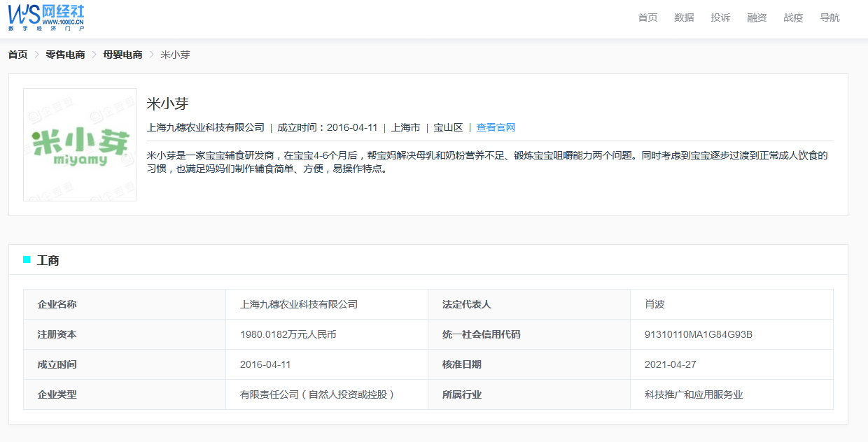868x442 pixels.
Task: Click the 注册资本 label cell
Action: click(x=125, y=334)
